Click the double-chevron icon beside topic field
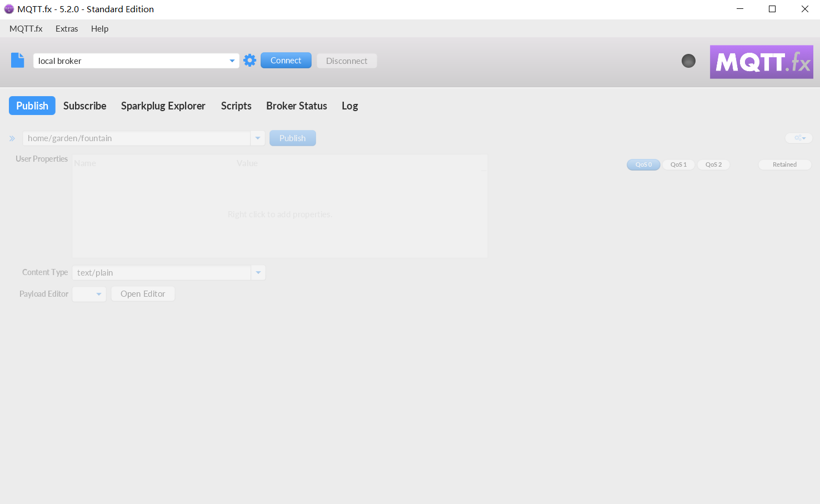820x504 pixels. point(12,138)
